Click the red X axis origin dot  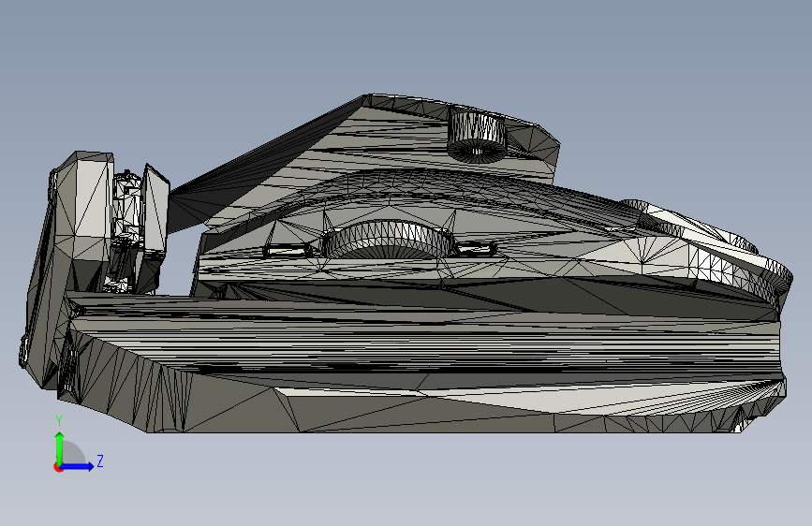(58, 467)
